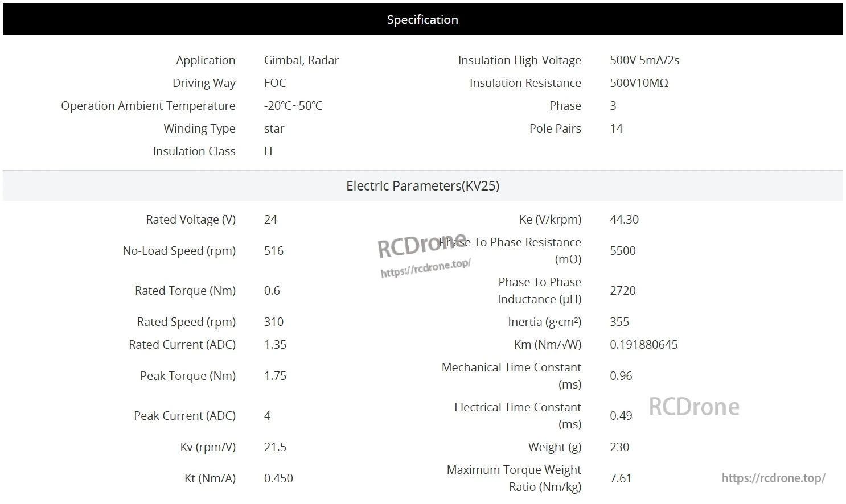Viewport: 846px width, 504px height.
Task: Click the Km value 0.191880645
Action: (x=643, y=345)
